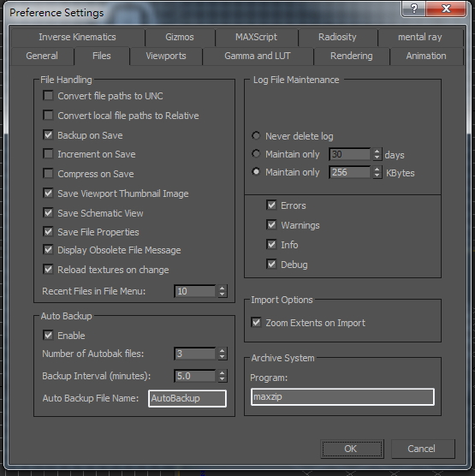Open the Gamma and LUT tab
Image resolution: width=475 pixels, height=476 pixels.
[x=258, y=56]
